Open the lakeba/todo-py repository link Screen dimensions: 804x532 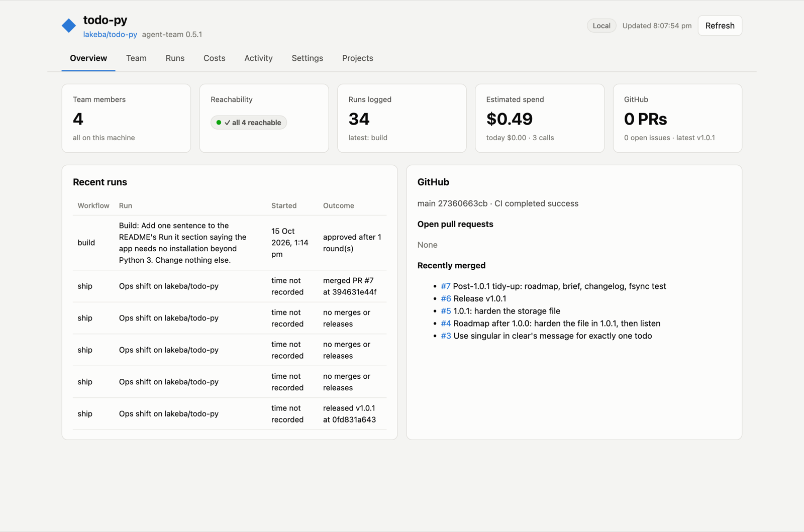pos(110,35)
